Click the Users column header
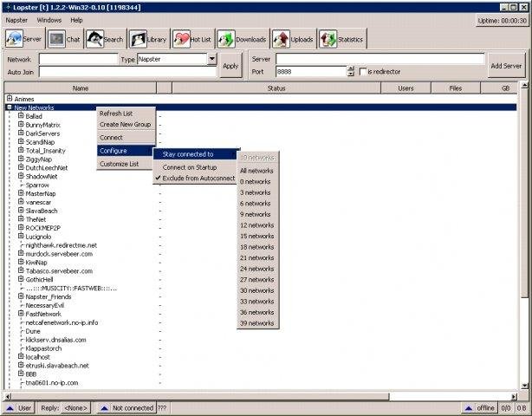Screen dimensions: 532x416 (405, 88)
